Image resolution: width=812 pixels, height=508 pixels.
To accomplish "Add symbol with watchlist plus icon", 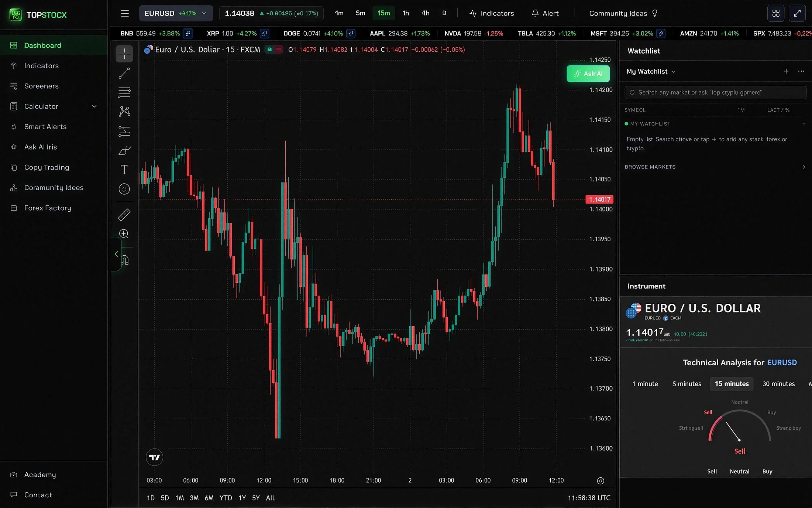I will point(786,71).
